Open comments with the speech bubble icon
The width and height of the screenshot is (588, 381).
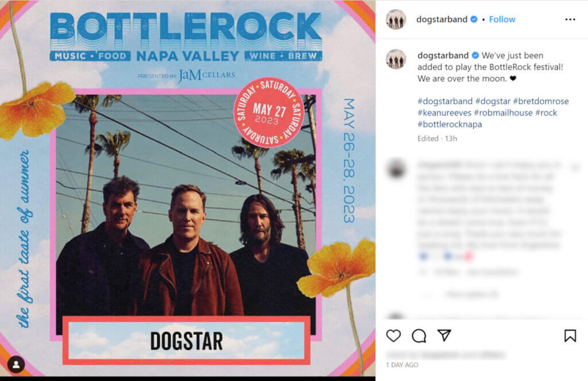click(x=419, y=336)
